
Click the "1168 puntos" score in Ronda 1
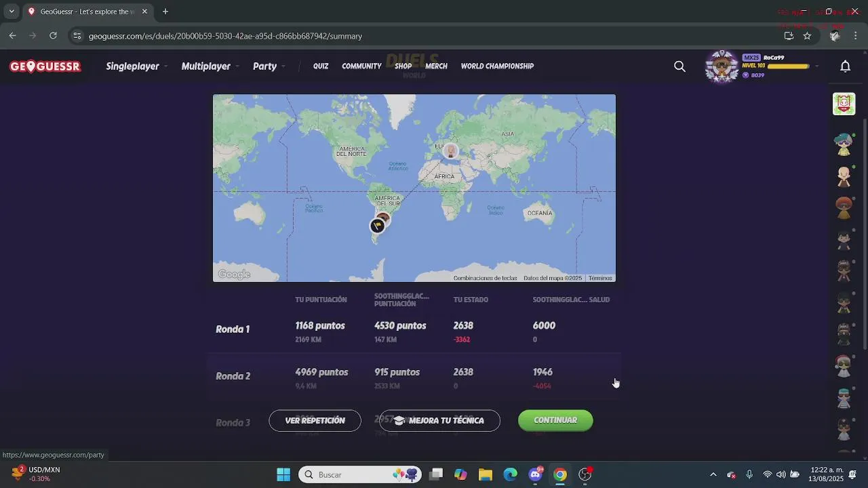click(x=320, y=326)
